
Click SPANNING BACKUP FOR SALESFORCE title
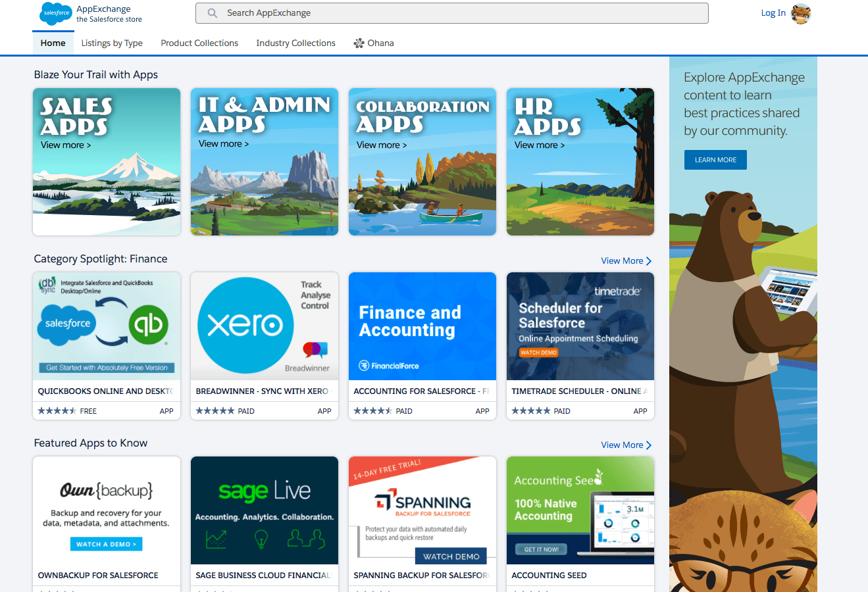[x=421, y=576]
